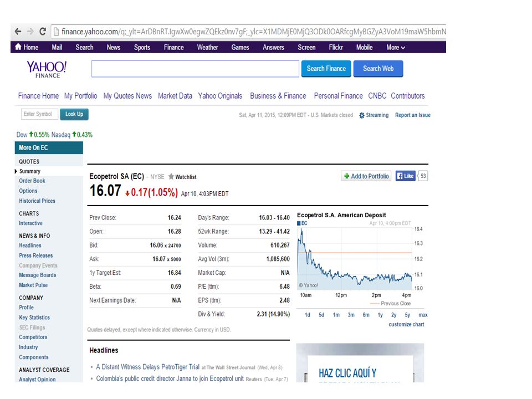Click the Look Up button

click(74, 114)
